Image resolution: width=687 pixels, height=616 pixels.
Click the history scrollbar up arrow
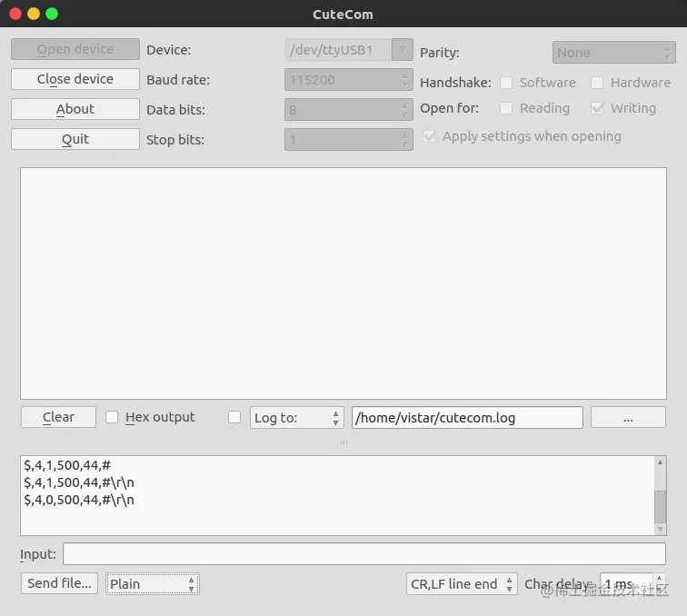tap(660, 462)
